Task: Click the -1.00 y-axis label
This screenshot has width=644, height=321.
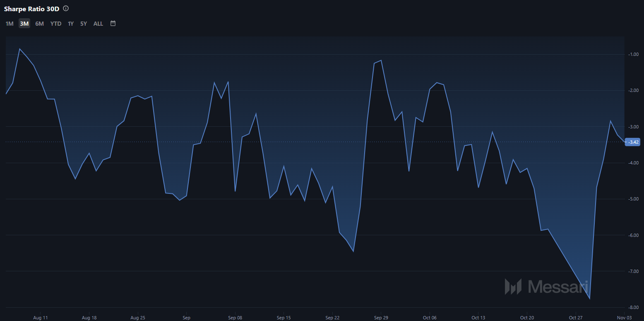Action: pos(633,54)
